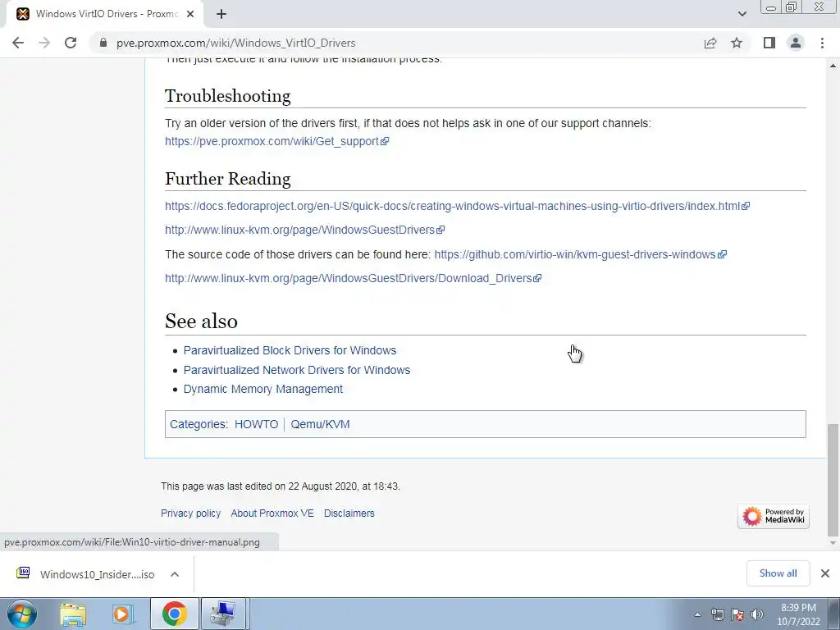Screen dimensions: 840x630
Task: Click the Powered by MediaWiki badge
Action: (x=773, y=516)
